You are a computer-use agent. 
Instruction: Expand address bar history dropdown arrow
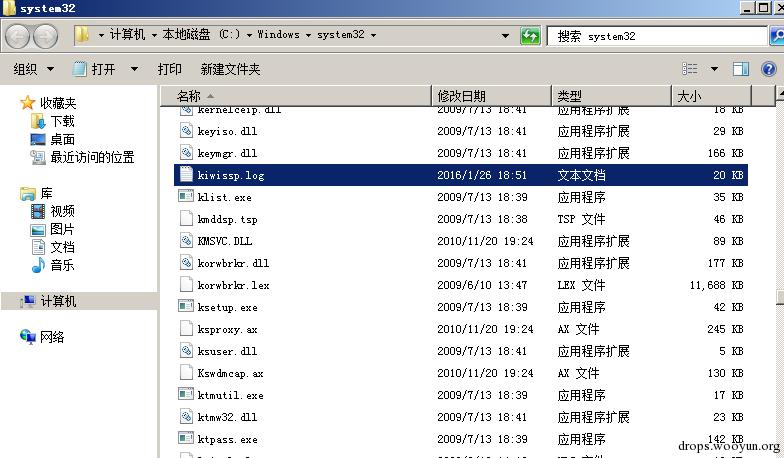tap(506, 36)
